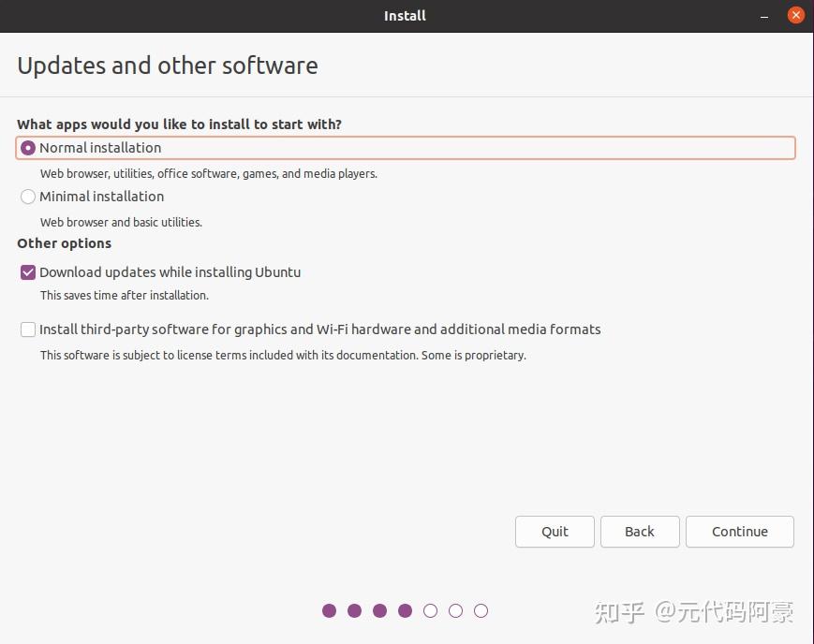
Task: Click the second filled progress dot
Action: pos(354,610)
